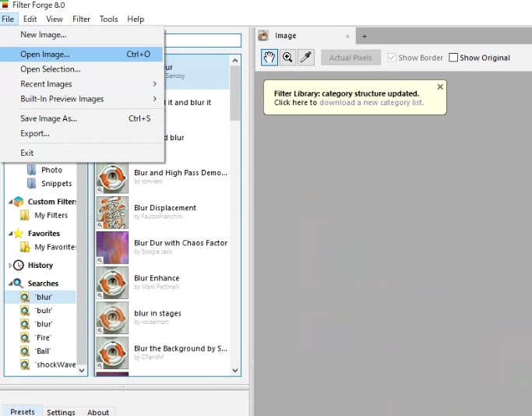532x416 pixels.
Task: Choose Export menu entry
Action: (x=82, y=133)
